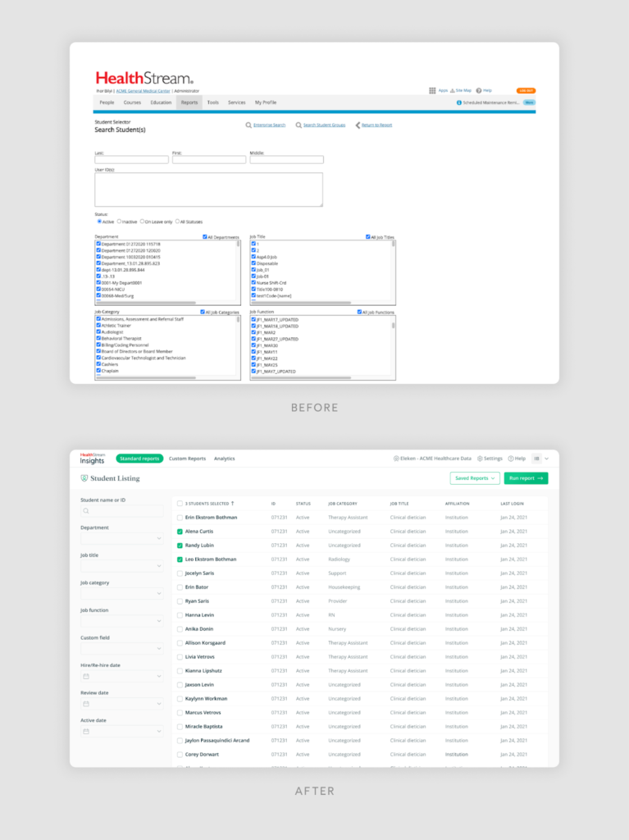The image size is (629, 840).
Task: Open the ACME General Medical Center link
Action: click(x=143, y=91)
